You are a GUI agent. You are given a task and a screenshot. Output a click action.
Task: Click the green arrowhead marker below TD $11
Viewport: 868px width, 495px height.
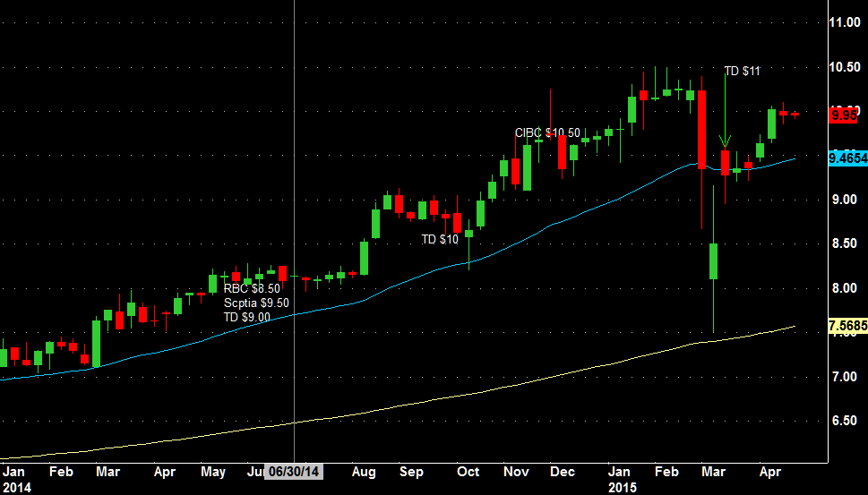click(x=726, y=141)
